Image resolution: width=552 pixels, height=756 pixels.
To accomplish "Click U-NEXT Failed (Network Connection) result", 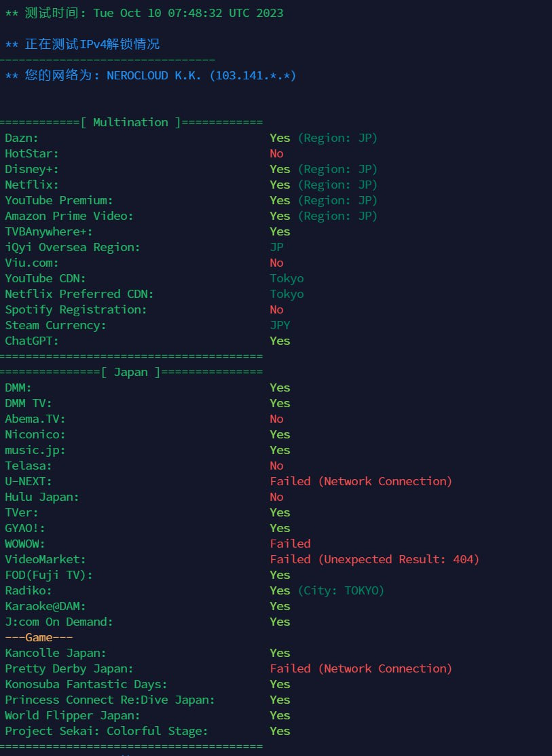I will tap(361, 481).
